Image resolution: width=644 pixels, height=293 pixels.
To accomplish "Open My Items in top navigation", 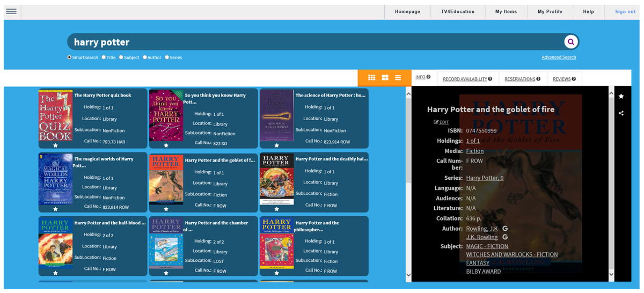I will [x=506, y=12].
